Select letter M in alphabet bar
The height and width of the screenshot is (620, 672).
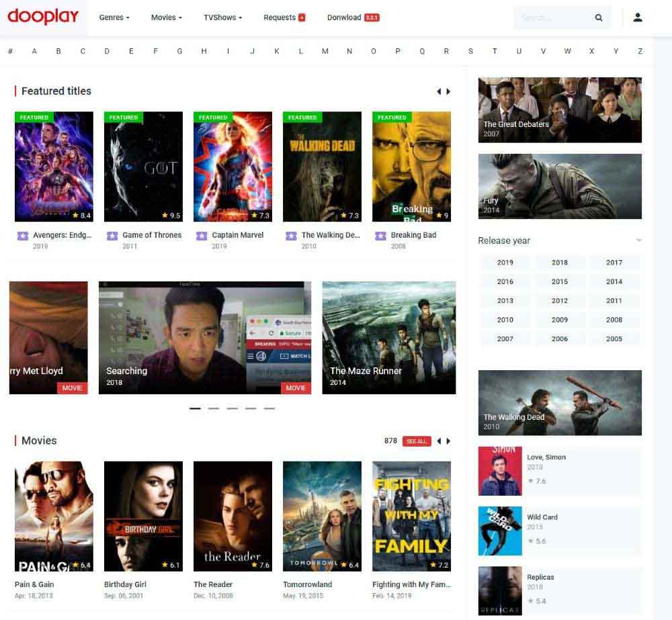click(325, 51)
